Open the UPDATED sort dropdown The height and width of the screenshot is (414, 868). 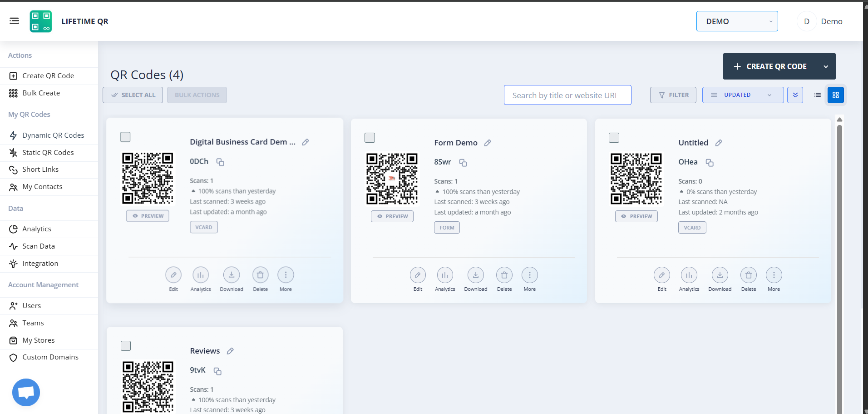point(743,95)
